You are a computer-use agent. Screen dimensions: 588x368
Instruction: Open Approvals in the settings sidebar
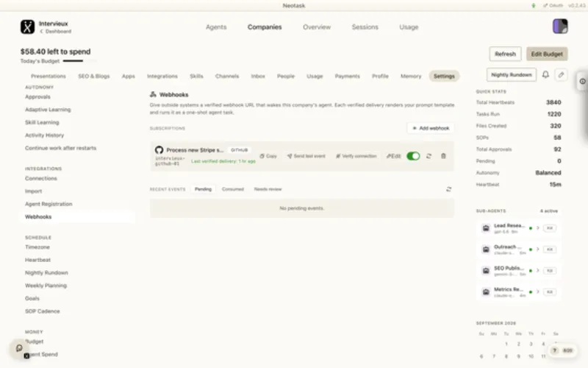[37, 97]
